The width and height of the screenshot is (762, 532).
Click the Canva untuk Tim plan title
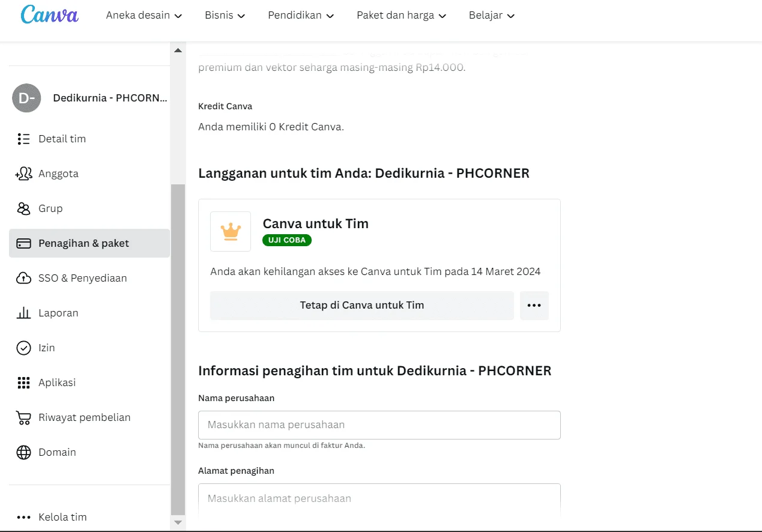click(316, 223)
